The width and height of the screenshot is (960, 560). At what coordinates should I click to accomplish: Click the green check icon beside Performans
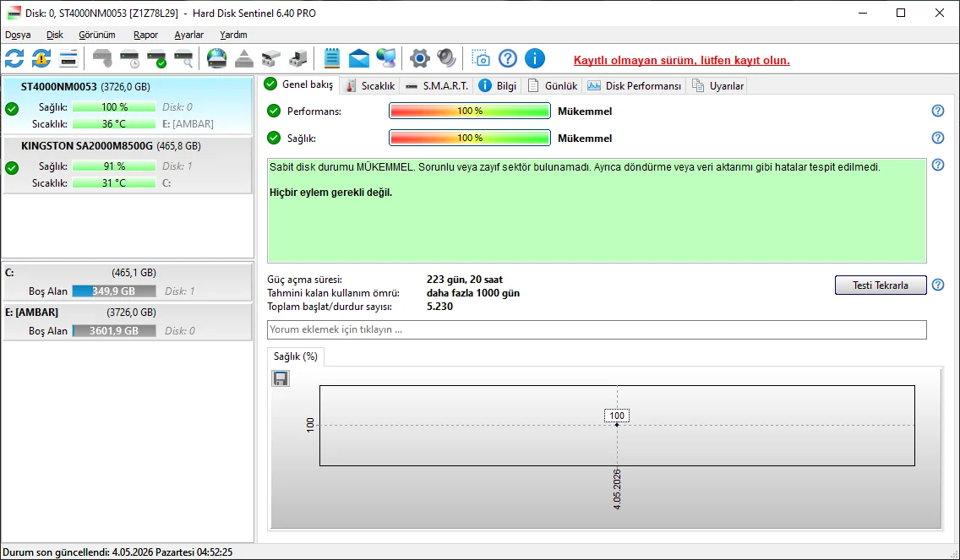tap(274, 111)
